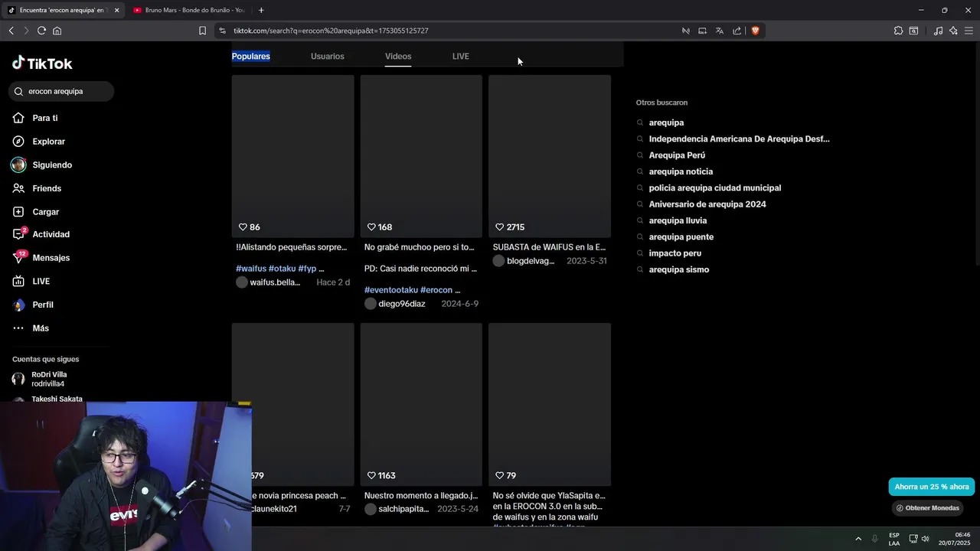Go to the Siguiendo feed
The width and height of the screenshot is (980, 551).
pyautogui.click(x=42, y=165)
